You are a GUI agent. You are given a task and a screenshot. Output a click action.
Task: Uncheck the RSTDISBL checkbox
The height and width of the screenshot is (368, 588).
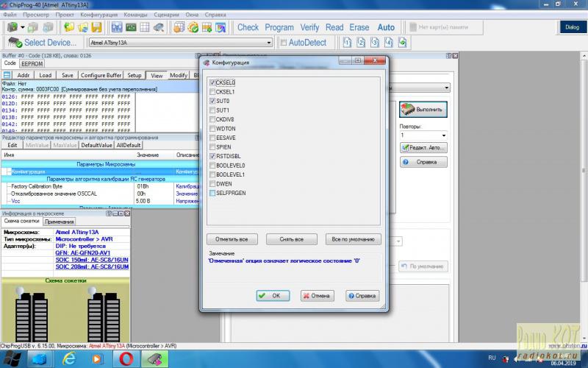[212, 156]
